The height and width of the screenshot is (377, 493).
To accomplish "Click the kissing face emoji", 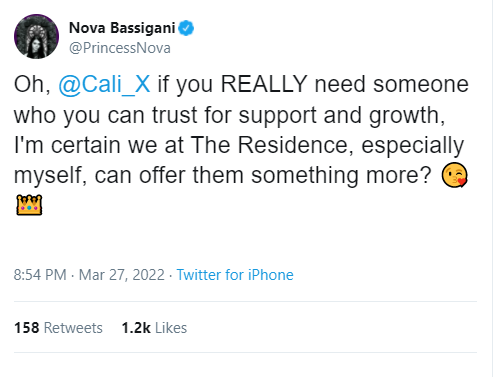I will 454,175.
